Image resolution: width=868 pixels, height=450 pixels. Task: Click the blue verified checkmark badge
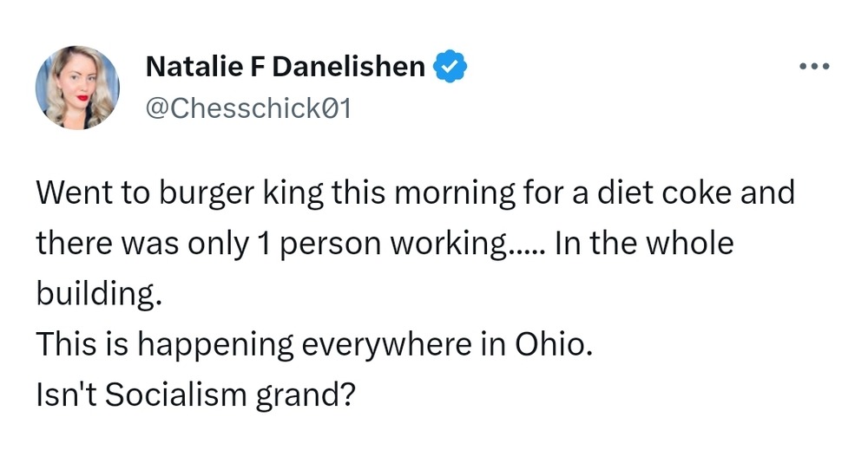450,67
